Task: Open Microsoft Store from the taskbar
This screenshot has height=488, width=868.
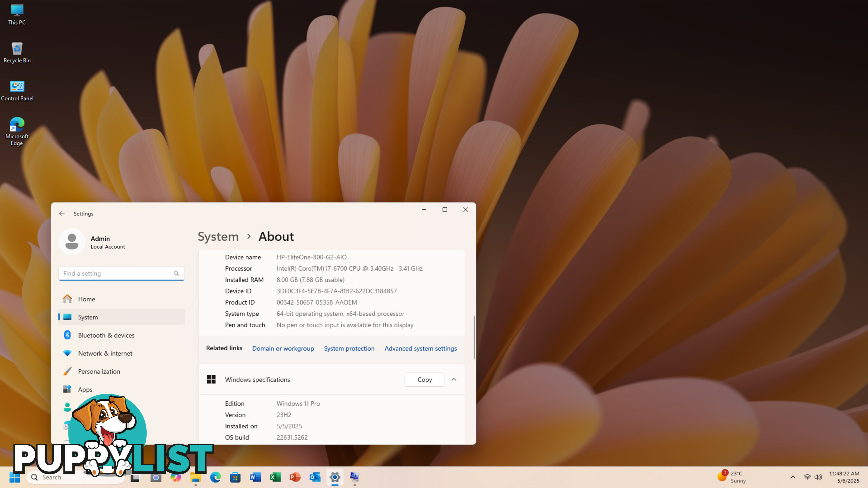Action: click(x=235, y=477)
